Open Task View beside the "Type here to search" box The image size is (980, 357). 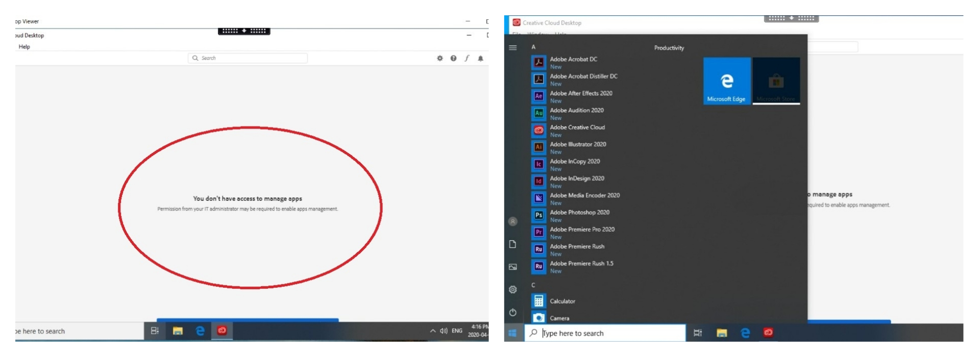698,333
